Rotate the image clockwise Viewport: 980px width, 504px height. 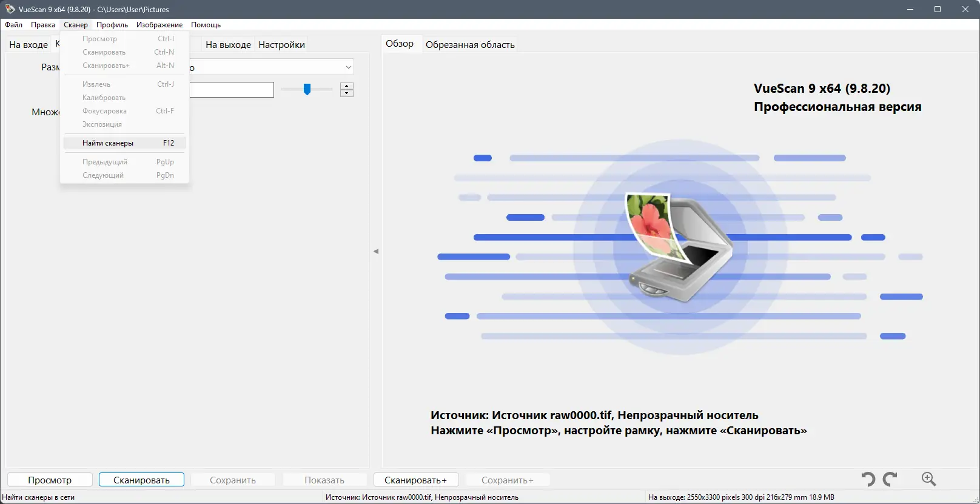[x=890, y=479]
